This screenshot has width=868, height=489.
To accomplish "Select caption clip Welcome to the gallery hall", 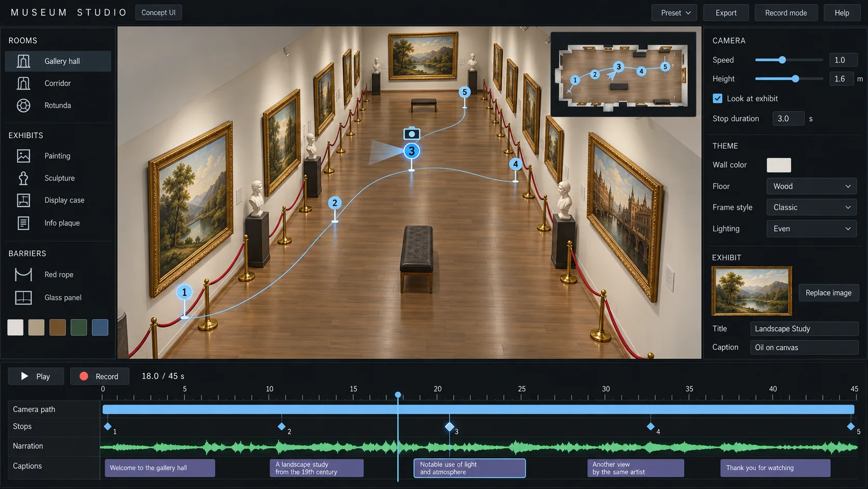I will point(160,468).
